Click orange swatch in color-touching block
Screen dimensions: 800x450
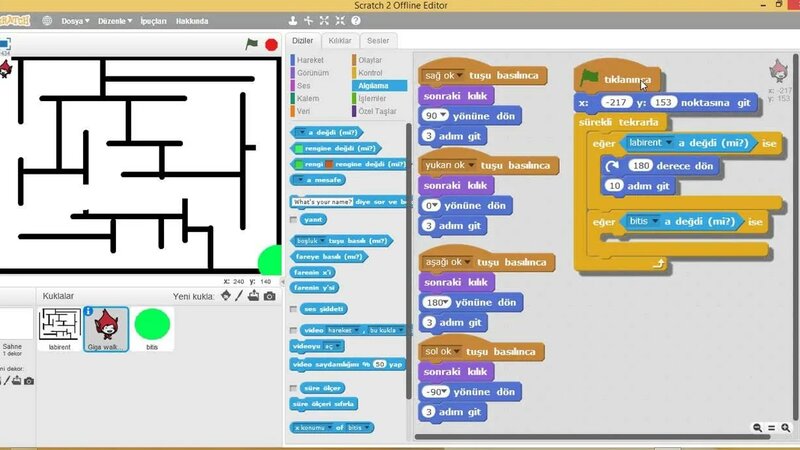(329, 164)
